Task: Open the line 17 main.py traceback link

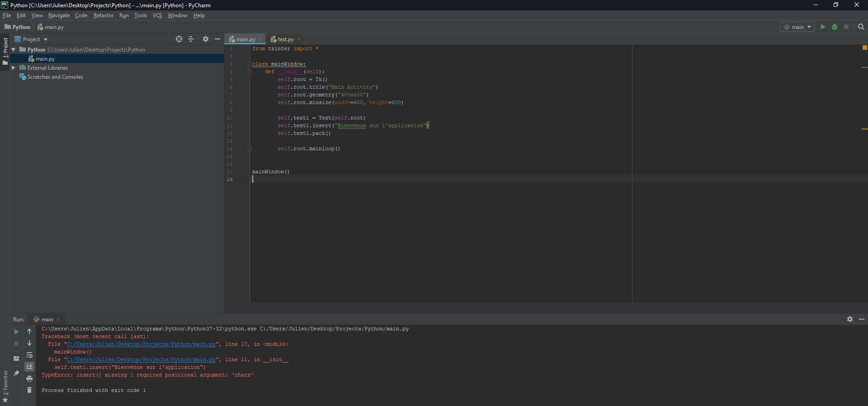Action: [141, 344]
